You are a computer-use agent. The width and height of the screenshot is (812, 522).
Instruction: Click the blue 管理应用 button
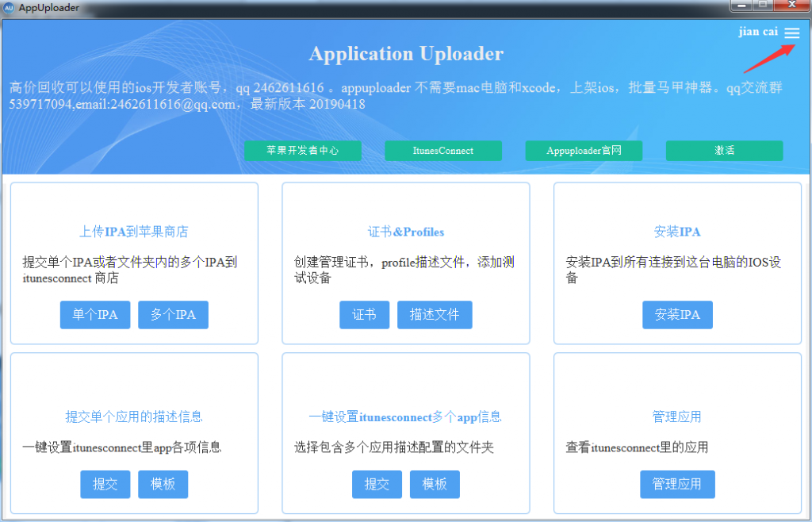coord(677,484)
